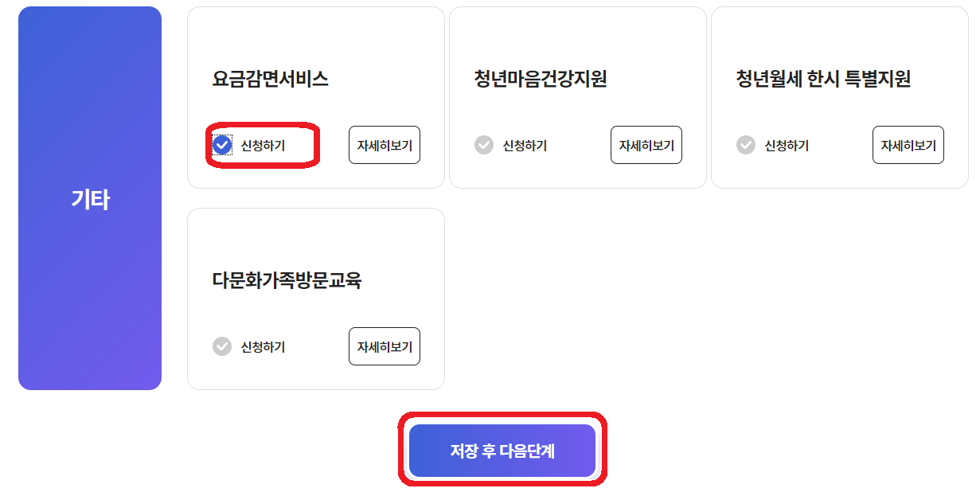Screen dimensions: 980x496
Task: Click the blue checkmark icon on 요금감면서비스
Action: coord(223,145)
